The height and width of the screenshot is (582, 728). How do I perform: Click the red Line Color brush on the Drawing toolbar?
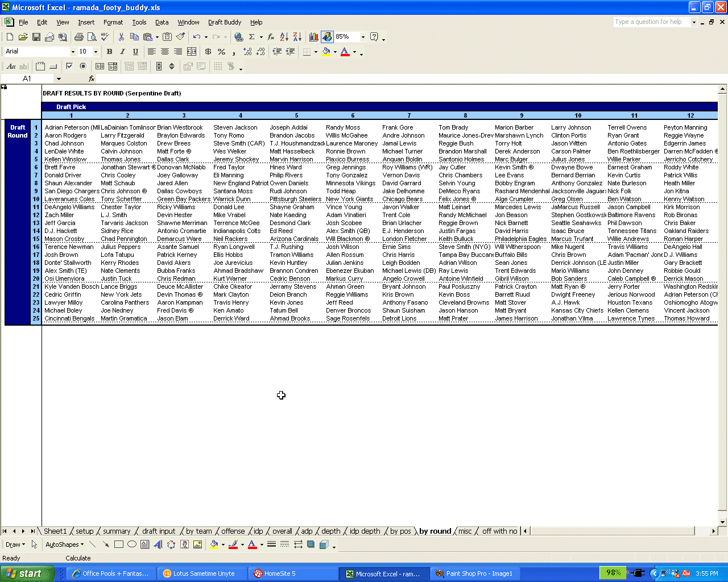[233, 544]
